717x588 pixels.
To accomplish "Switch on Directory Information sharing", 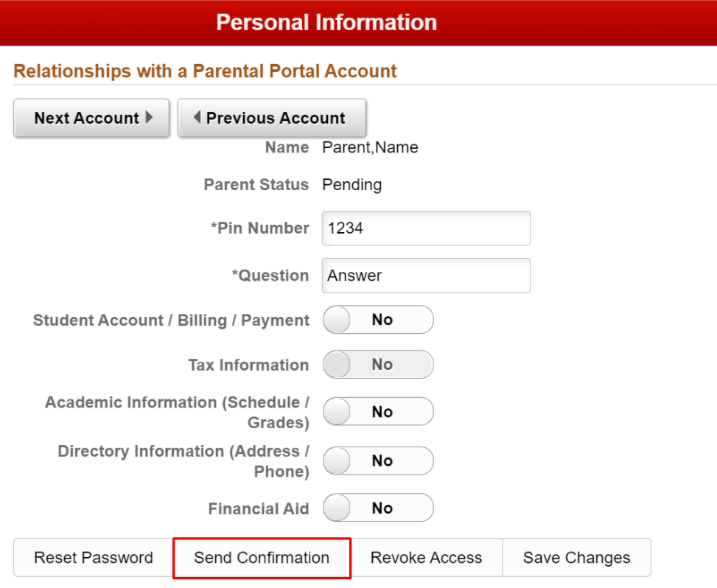I will pyautogui.click(x=378, y=461).
